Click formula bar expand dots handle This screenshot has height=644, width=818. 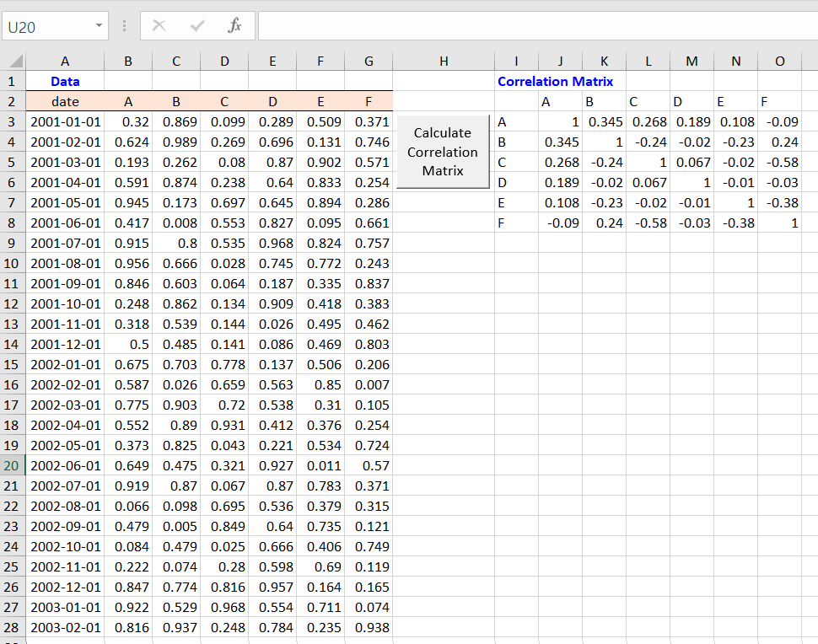tap(124, 25)
